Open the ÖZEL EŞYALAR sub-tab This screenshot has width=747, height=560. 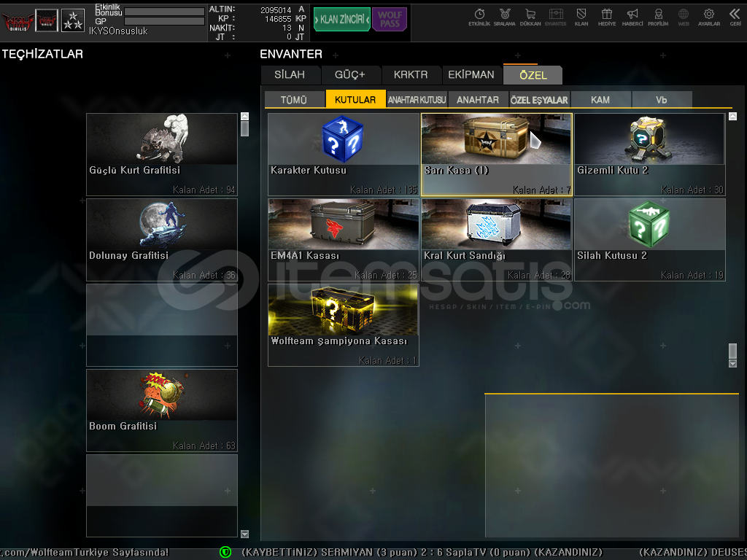point(539,99)
